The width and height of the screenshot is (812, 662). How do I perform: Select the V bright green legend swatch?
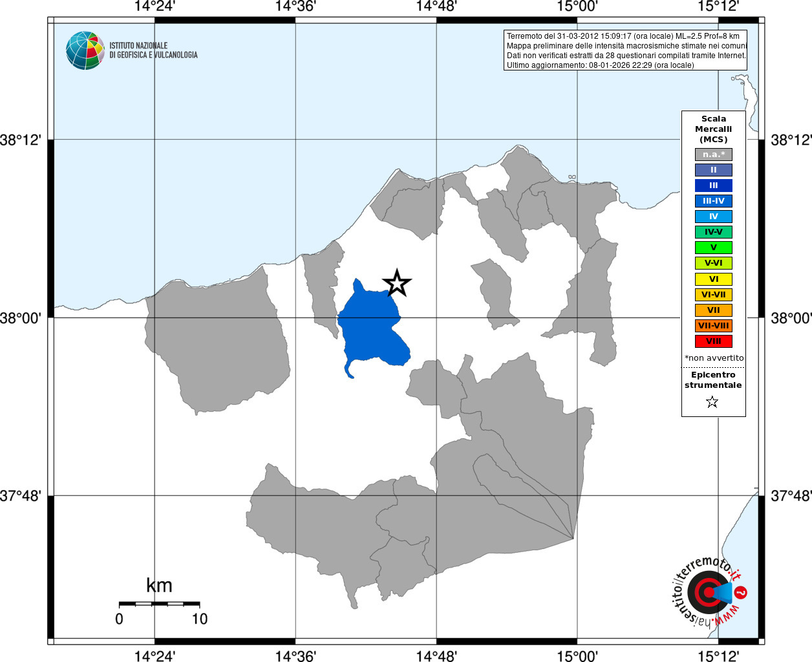point(714,248)
